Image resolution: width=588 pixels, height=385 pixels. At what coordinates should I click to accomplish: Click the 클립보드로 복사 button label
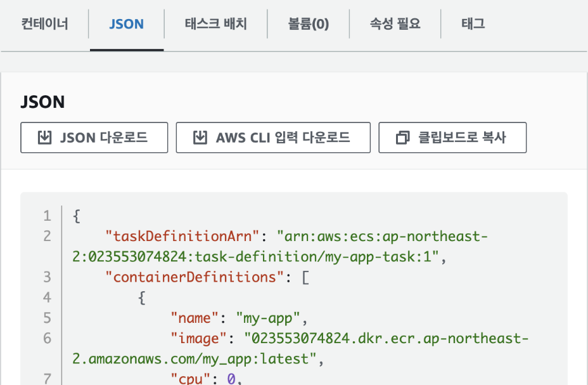pos(463,138)
